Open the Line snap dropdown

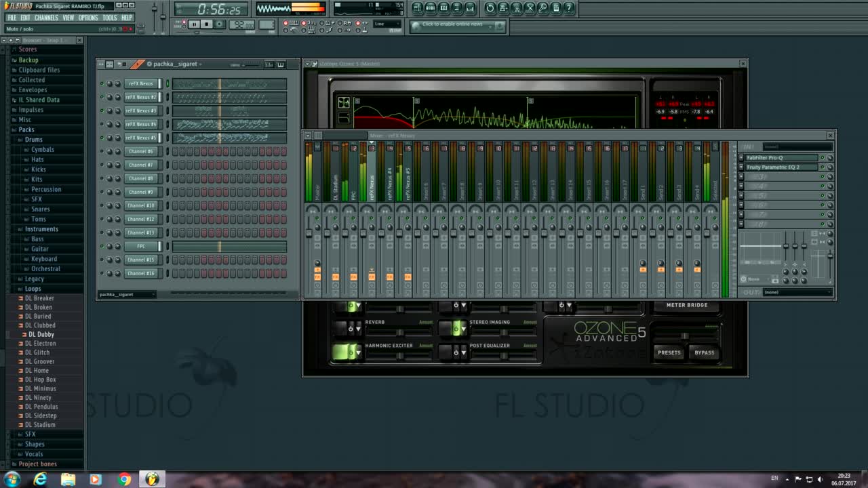[387, 24]
